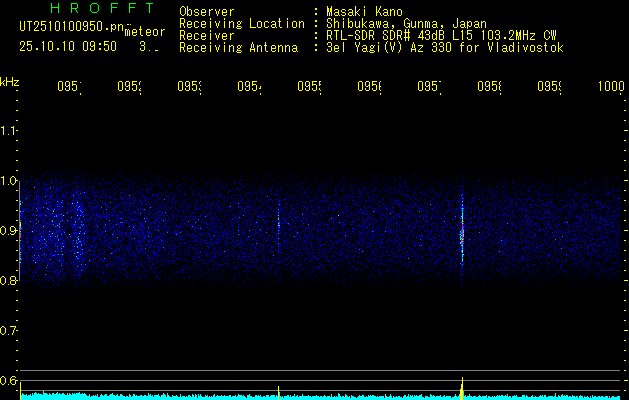Select the 0.7 frequency axis tick

[x=9, y=331]
